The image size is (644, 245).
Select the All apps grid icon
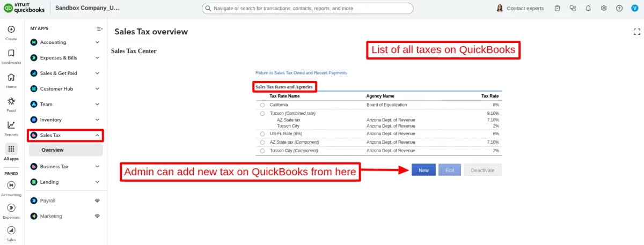(11, 149)
